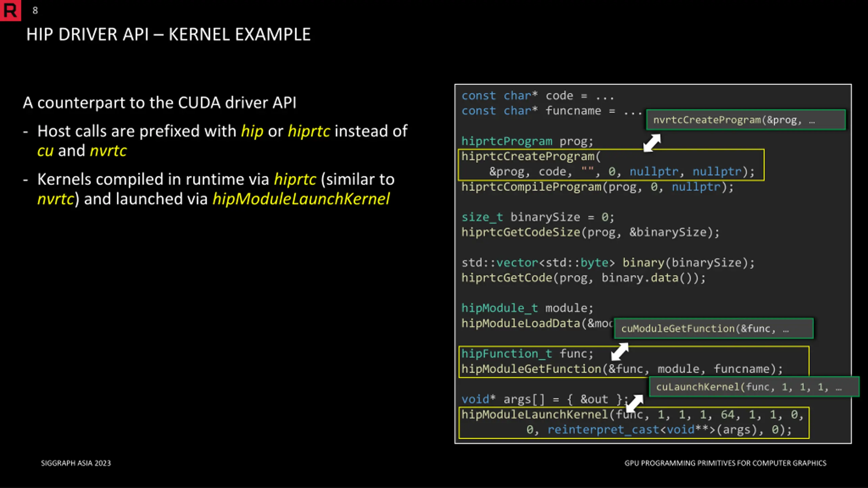Click 'hipModule_t module;' code line

(x=527, y=308)
